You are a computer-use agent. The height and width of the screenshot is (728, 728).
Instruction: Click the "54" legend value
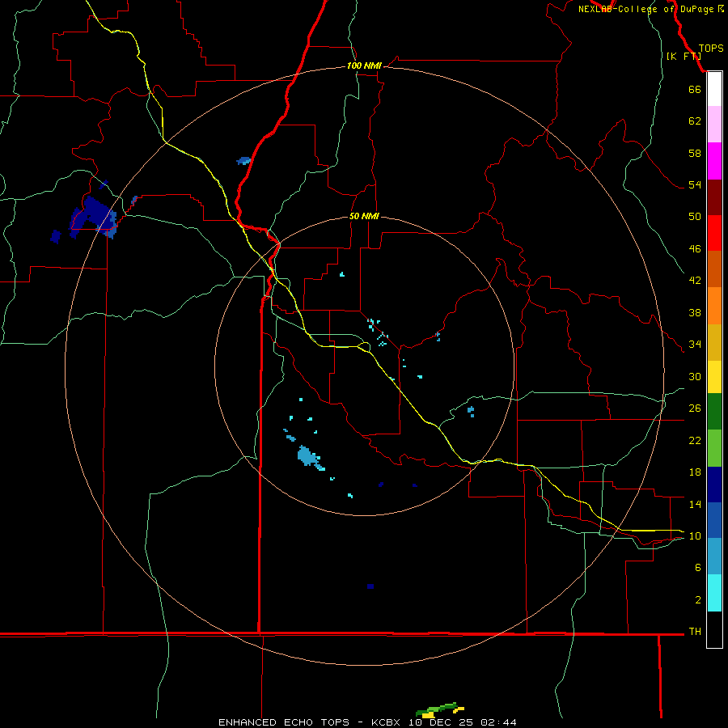[695, 184]
